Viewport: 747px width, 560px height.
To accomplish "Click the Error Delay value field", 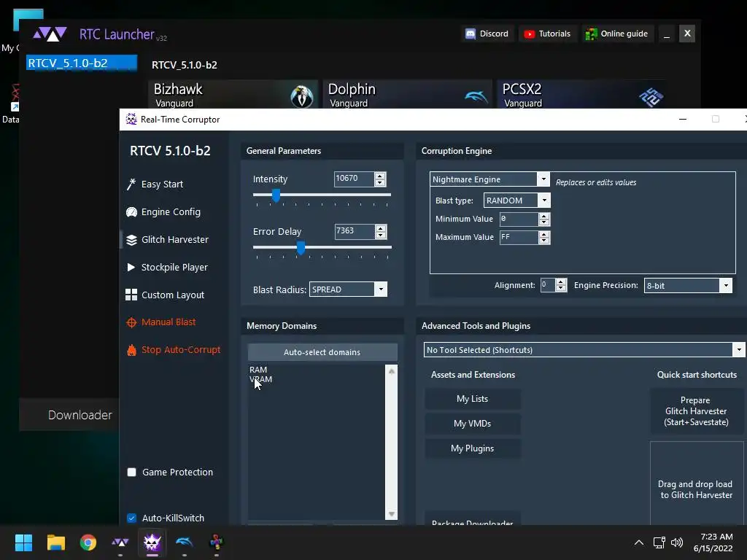I will 355,231.
